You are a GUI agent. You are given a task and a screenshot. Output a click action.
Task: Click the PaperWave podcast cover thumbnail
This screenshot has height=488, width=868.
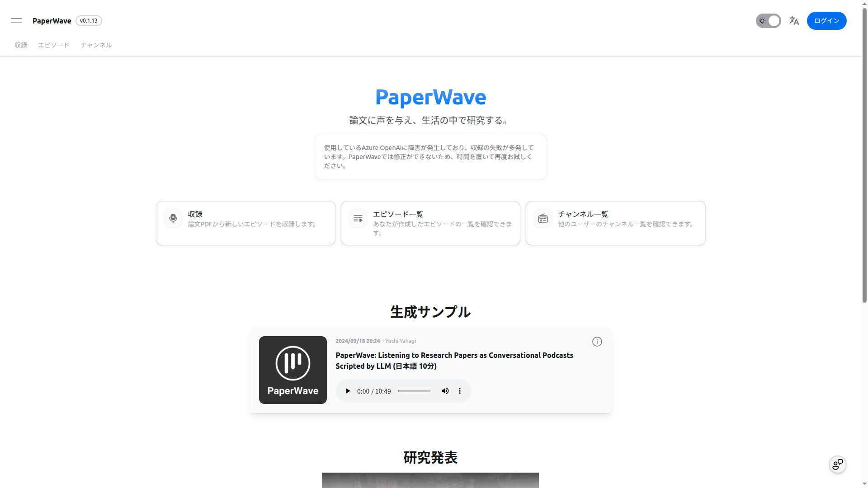(293, 370)
